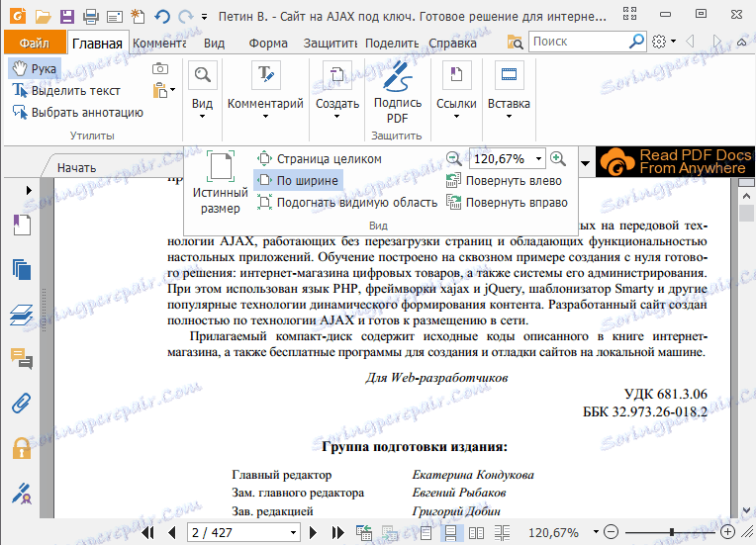Image resolution: width=756 pixels, height=545 pixels.
Task: Click Повернуть вправо to rotate right
Action: [x=507, y=203]
